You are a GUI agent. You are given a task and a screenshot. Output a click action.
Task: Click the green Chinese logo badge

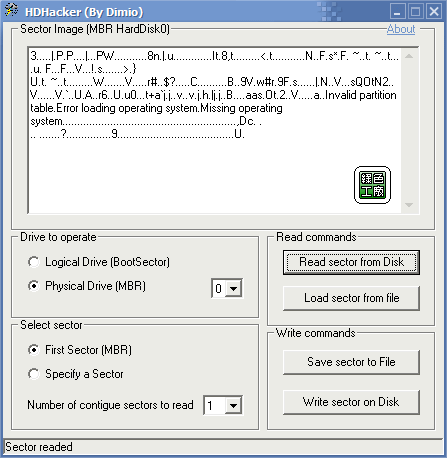[372, 185]
